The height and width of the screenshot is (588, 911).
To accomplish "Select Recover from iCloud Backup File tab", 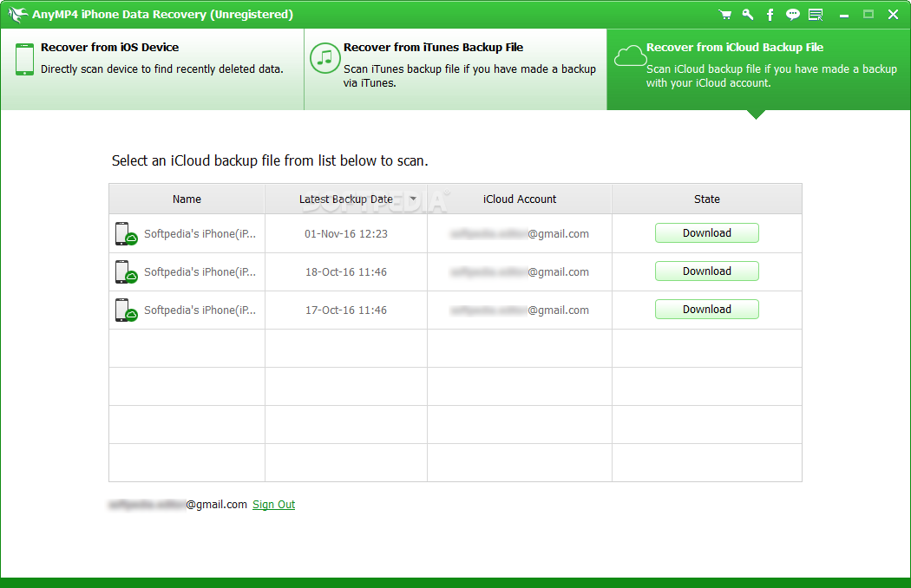I will coord(759,69).
